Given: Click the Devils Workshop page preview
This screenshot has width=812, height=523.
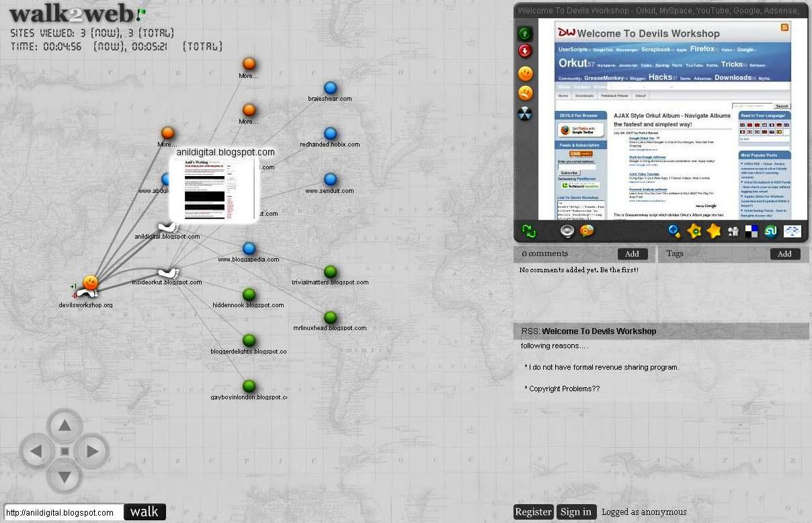Looking at the screenshot, I should pos(673,118).
